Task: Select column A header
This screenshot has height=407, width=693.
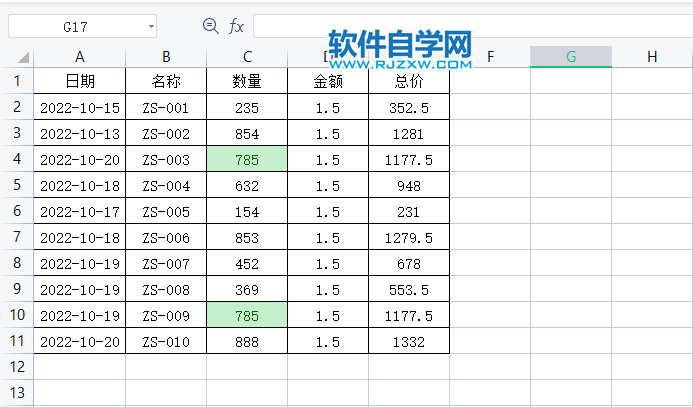Action: (79, 57)
